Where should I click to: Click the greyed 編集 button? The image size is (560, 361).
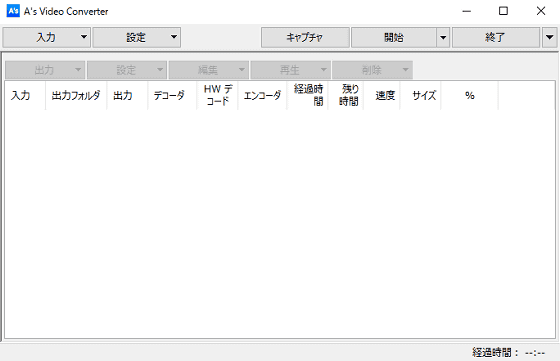[209, 70]
